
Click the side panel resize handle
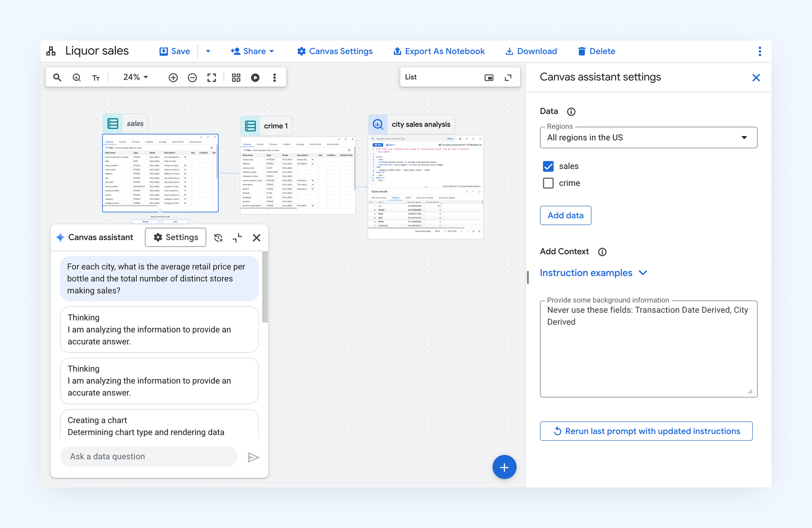coord(528,277)
